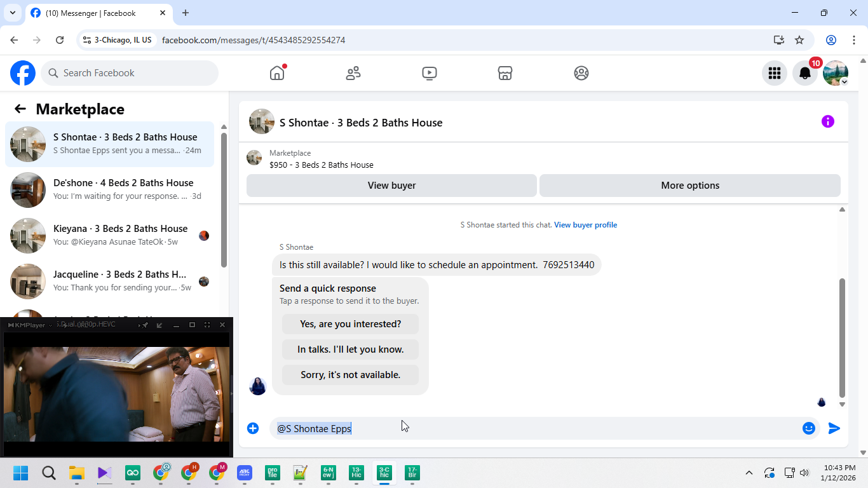Open Kieyana 3 Beds 2 Baths conversation
Image resolution: width=868 pixels, height=488 pixels.
coord(110,236)
